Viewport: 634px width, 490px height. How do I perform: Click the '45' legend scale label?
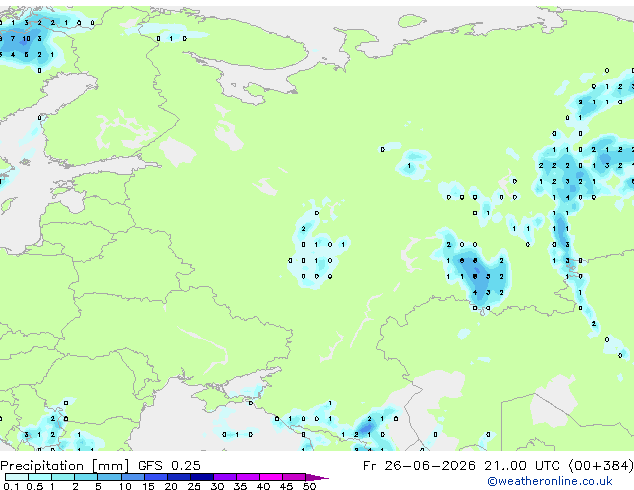click(286, 486)
